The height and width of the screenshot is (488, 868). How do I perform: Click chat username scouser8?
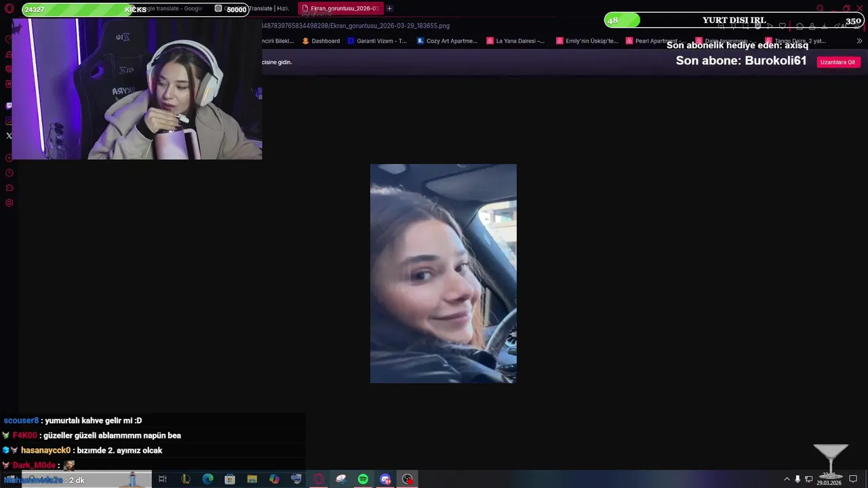tap(21, 420)
